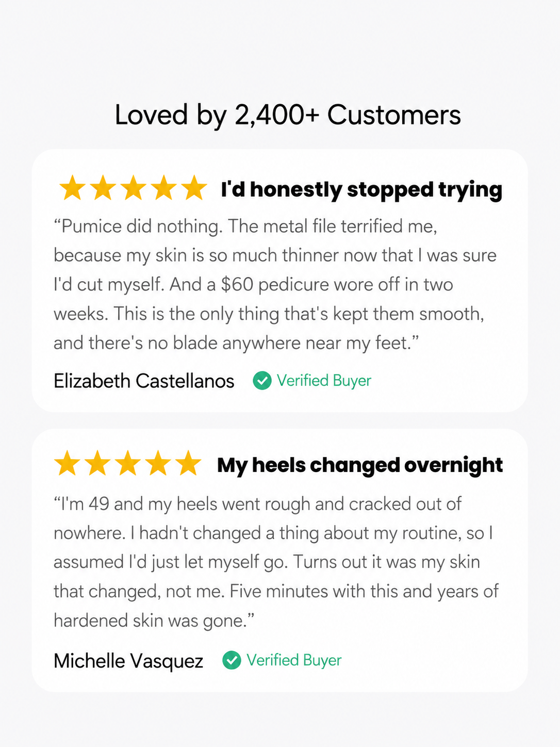Image resolution: width=560 pixels, height=747 pixels.
Task: Click "I'd honestly stopped trying" review title
Action: coord(361,190)
